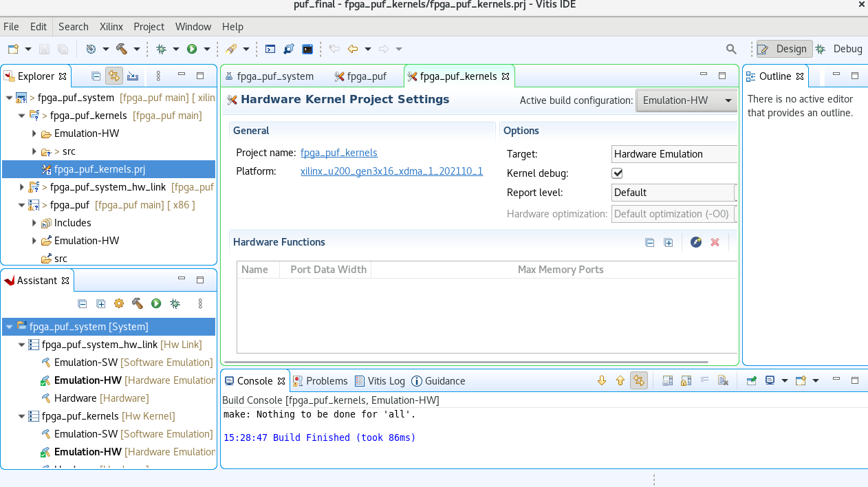This screenshot has width=868, height=487.
Task: Collapse all in Hardware Functions section
Action: [649, 242]
